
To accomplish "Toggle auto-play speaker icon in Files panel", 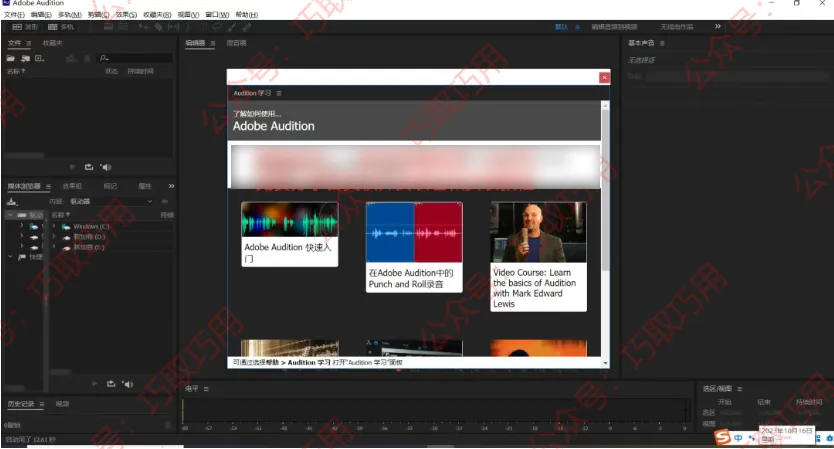I will pos(105,167).
